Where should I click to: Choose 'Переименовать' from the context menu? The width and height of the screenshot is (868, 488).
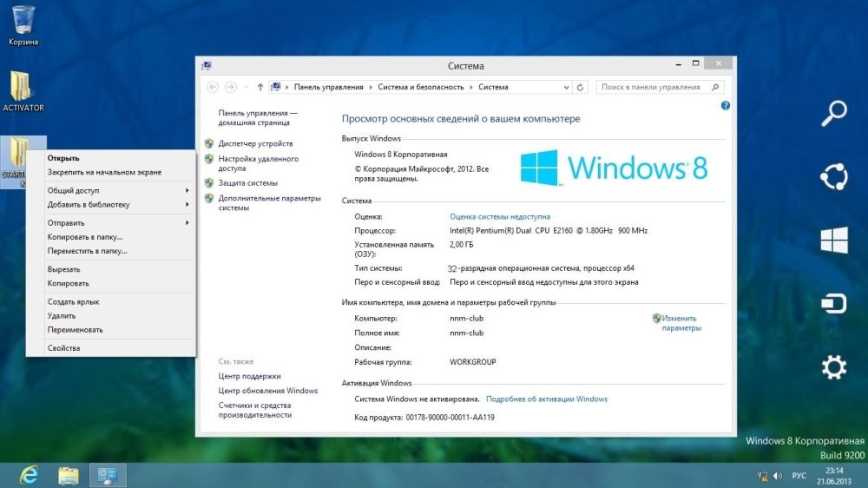pyautogui.click(x=76, y=330)
